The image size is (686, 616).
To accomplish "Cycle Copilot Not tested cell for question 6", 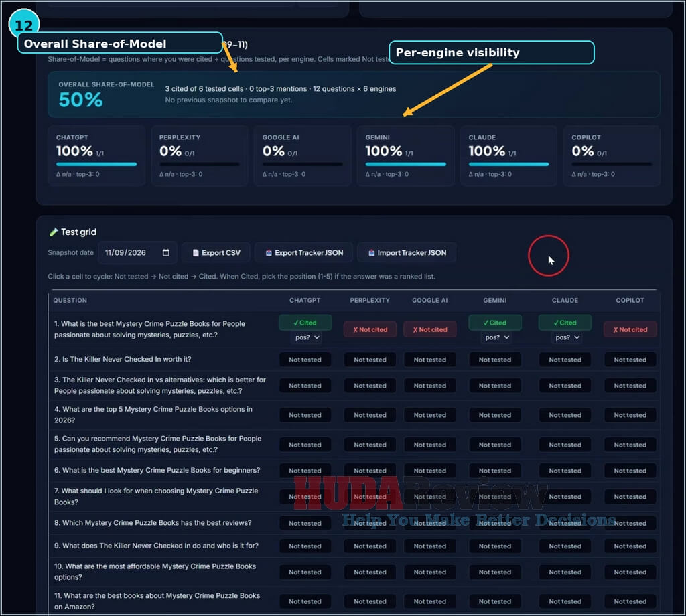I will [x=630, y=471].
